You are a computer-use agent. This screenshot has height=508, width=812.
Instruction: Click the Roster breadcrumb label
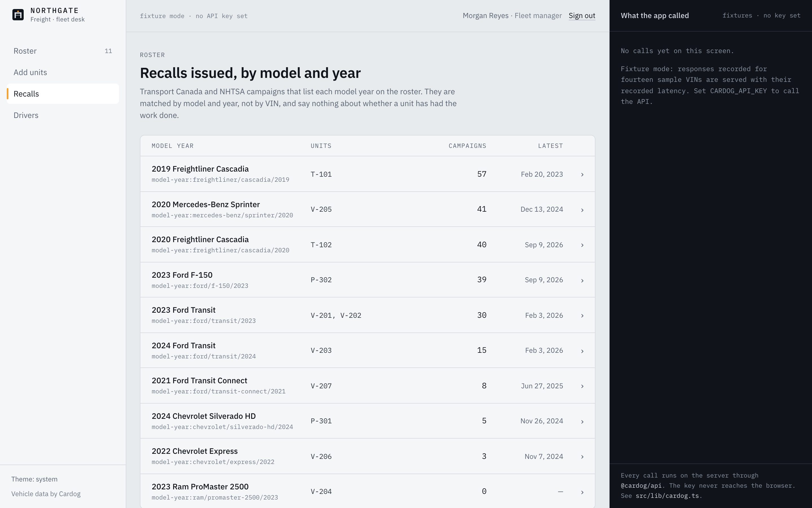152,55
